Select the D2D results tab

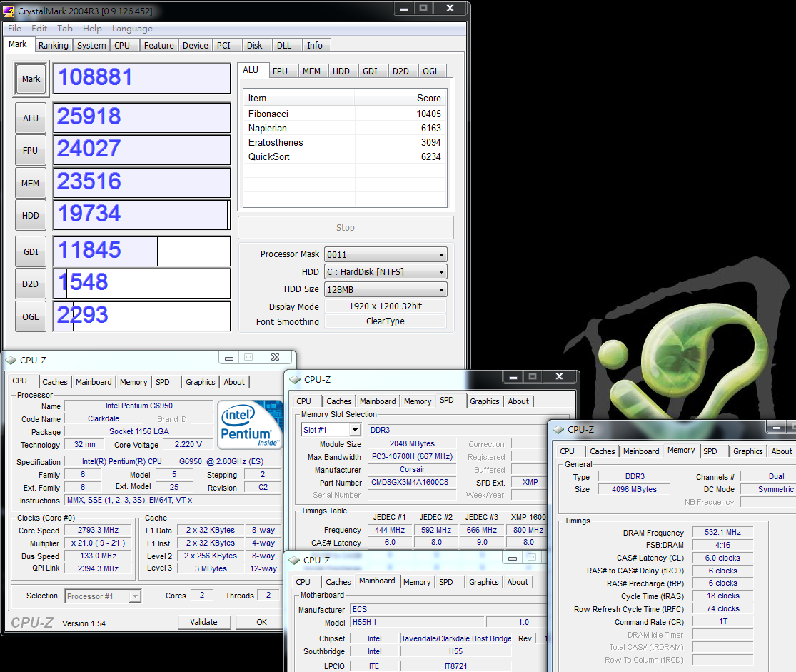(x=400, y=71)
